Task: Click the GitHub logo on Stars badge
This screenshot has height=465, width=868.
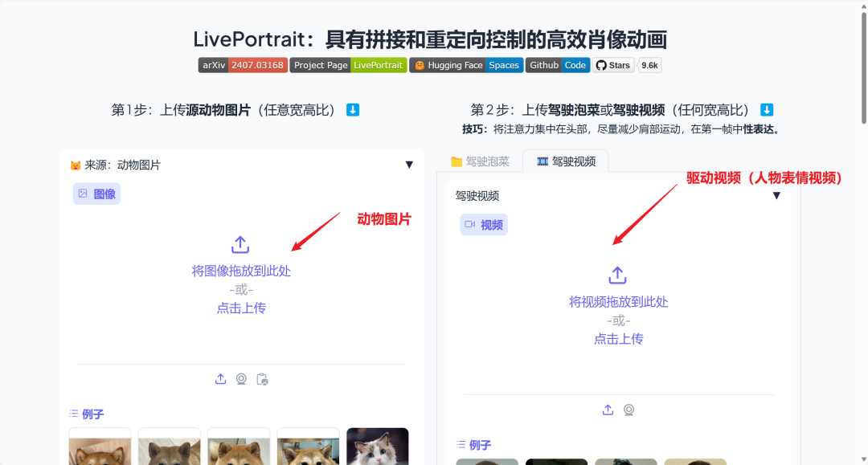Action: pos(601,65)
